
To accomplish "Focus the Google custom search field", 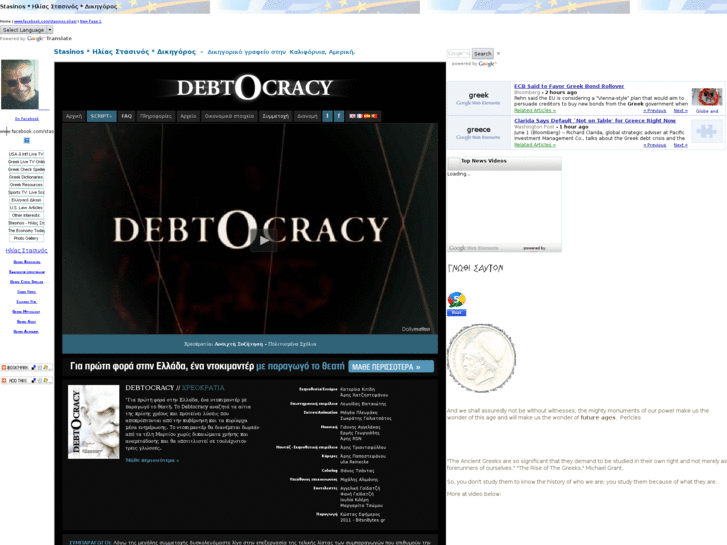I will pyautogui.click(x=459, y=53).
